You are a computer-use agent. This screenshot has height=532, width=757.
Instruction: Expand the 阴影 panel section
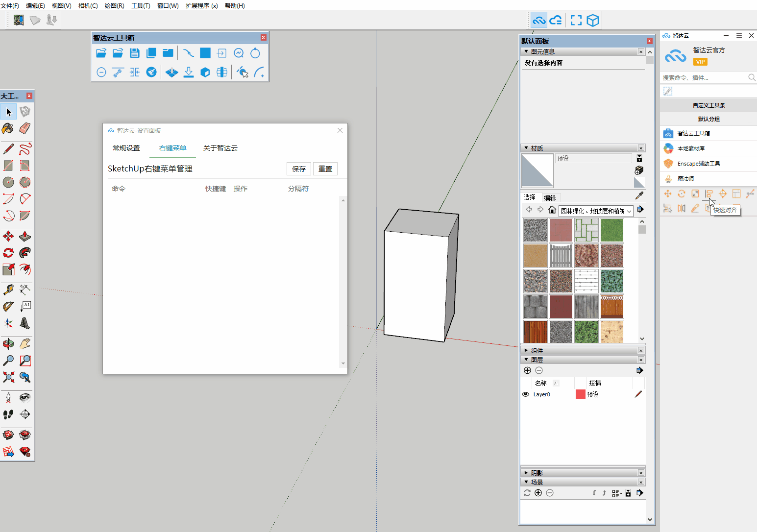537,473
